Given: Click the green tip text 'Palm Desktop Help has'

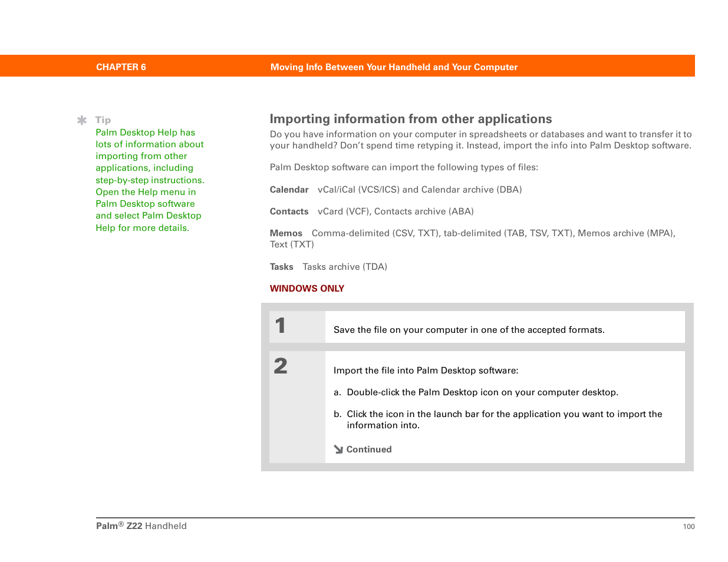Looking at the screenshot, I should [x=146, y=133].
